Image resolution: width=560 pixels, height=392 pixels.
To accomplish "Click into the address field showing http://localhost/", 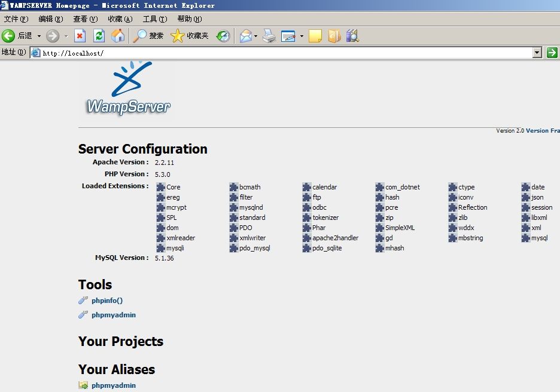I will (286, 53).
